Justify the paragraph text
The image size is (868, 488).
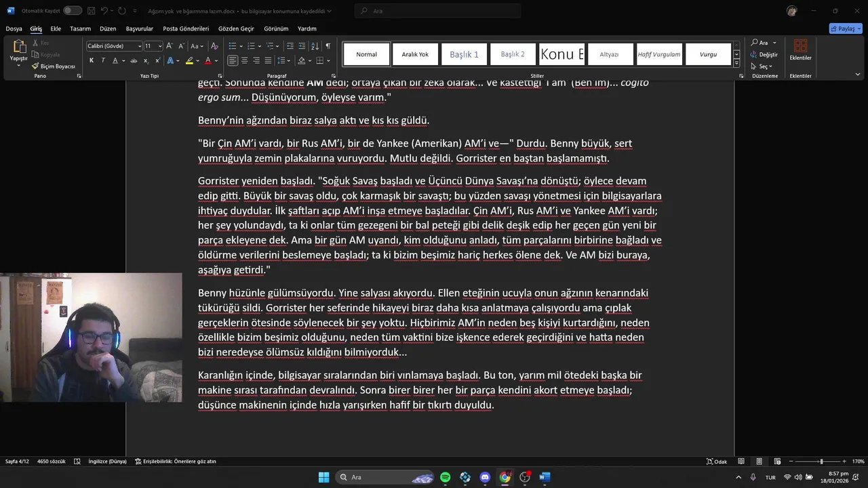(x=269, y=60)
